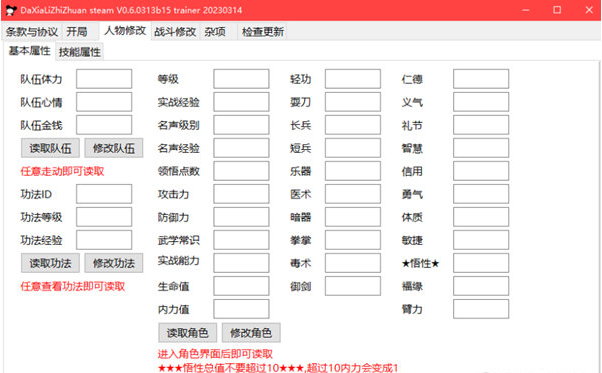Click the 拳掌 input field
This screenshot has width=602, height=373.
pyautogui.click(x=353, y=240)
